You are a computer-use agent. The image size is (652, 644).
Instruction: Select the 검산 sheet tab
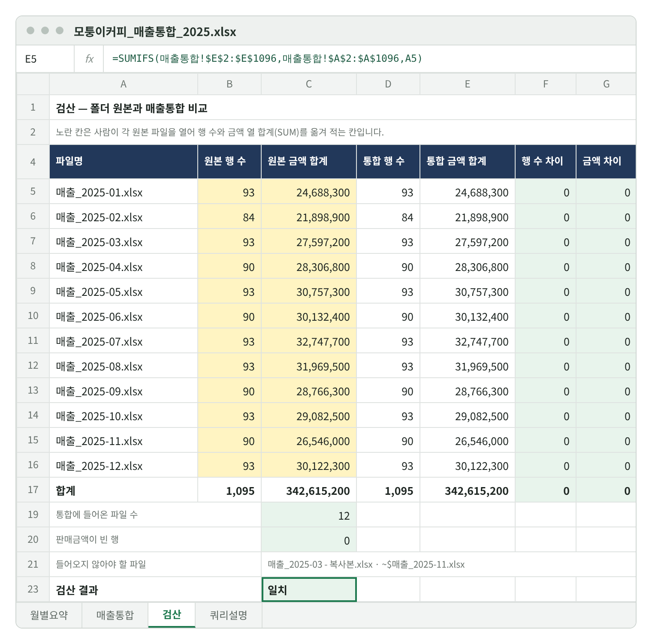tap(172, 615)
